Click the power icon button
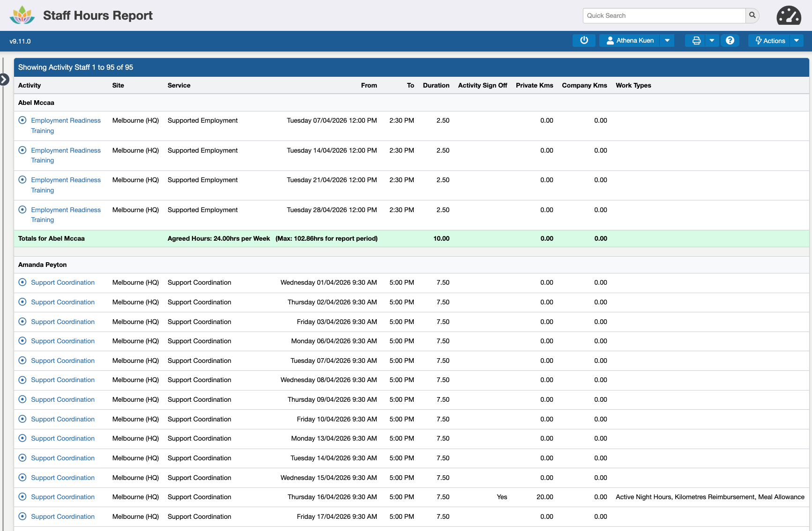The height and width of the screenshot is (531, 812). coord(584,41)
